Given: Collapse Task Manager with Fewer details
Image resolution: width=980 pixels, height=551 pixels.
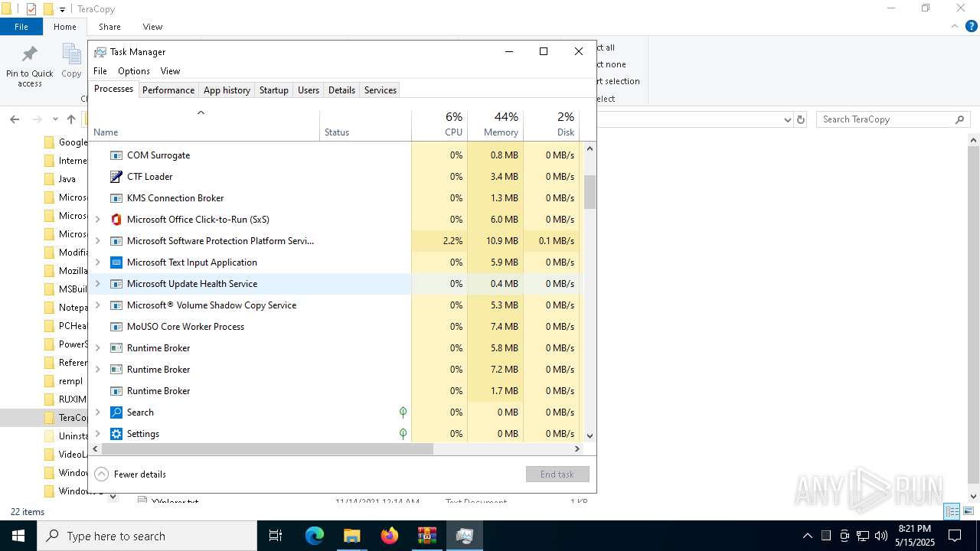Looking at the screenshot, I should pyautogui.click(x=130, y=474).
